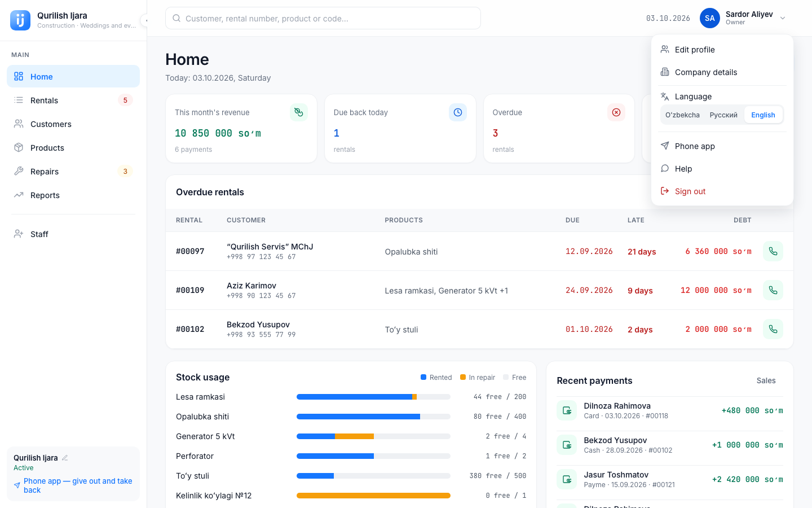The image size is (812, 508).
Task: Click the blue Rented legend swatch
Action: click(x=423, y=377)
